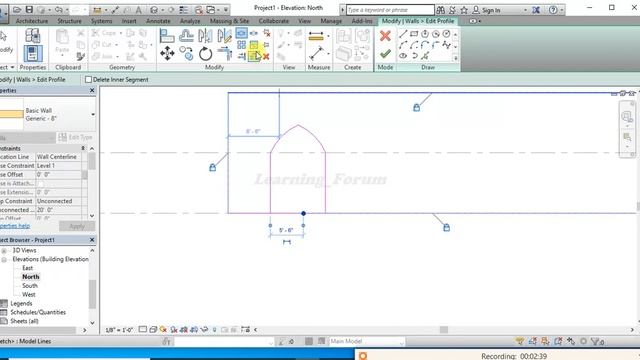Open a file from quick access toolbar

pos(17,9)
